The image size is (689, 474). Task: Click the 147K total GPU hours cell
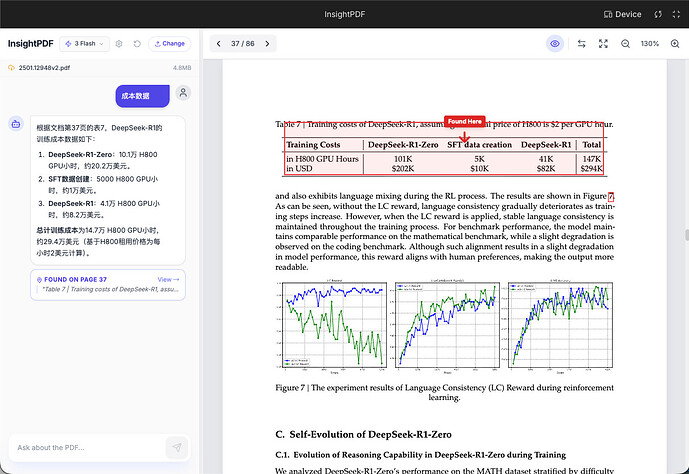(592, 159)
